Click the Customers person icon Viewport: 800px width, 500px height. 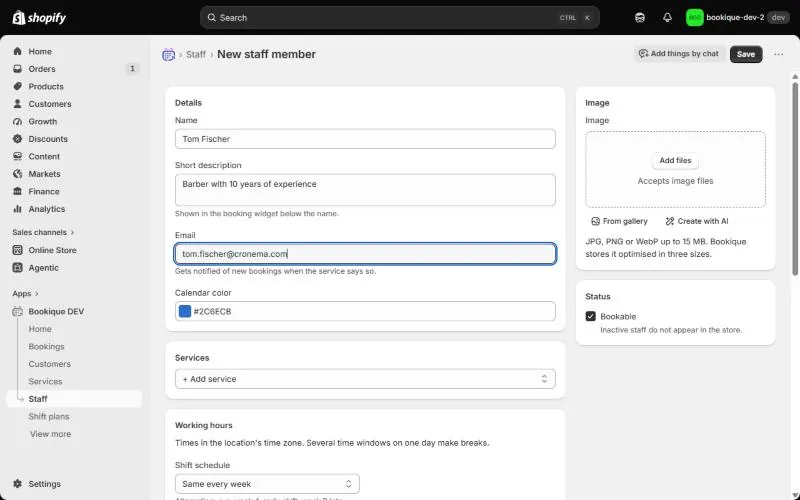point(18,104)
